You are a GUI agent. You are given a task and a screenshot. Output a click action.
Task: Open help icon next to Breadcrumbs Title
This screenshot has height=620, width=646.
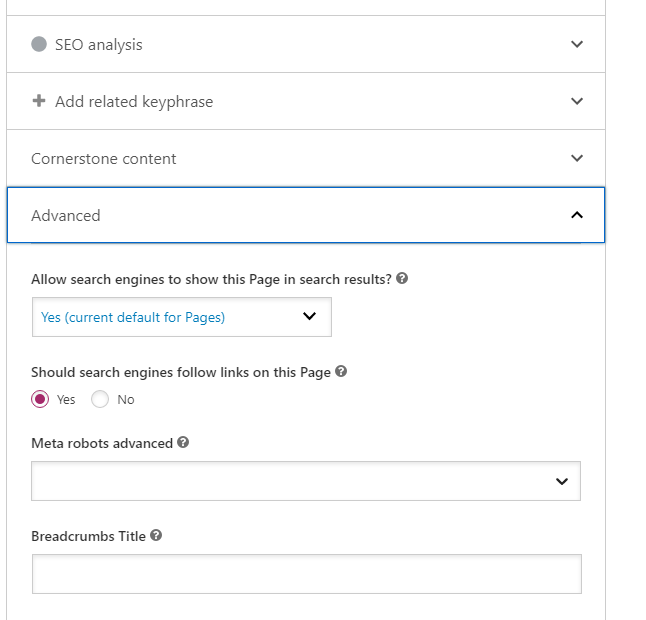(156, 535)
